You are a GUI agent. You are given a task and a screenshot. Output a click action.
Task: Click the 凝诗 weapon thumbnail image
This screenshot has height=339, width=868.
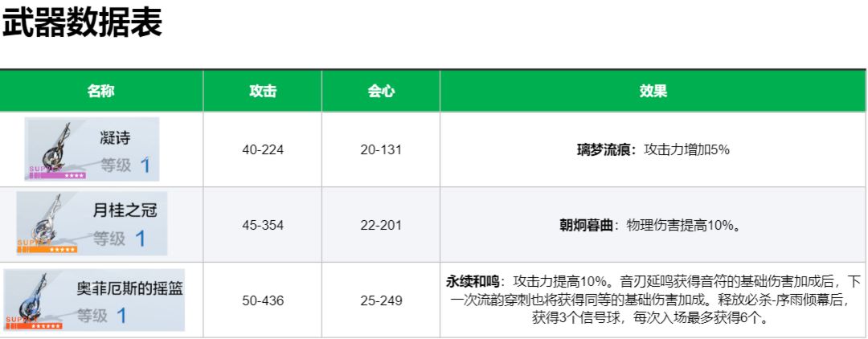point(92,149)
